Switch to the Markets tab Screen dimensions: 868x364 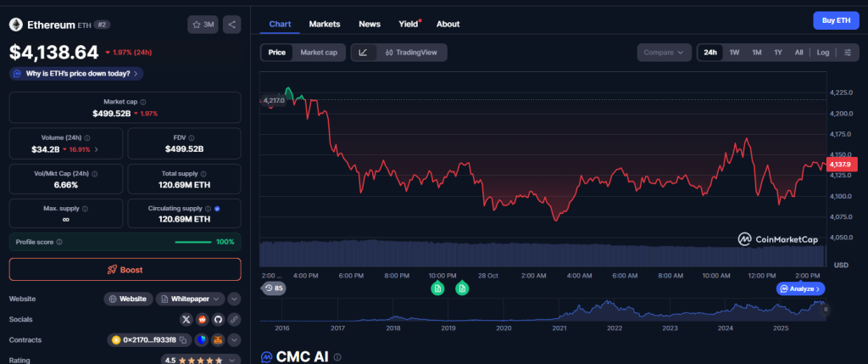coord(325,25)
